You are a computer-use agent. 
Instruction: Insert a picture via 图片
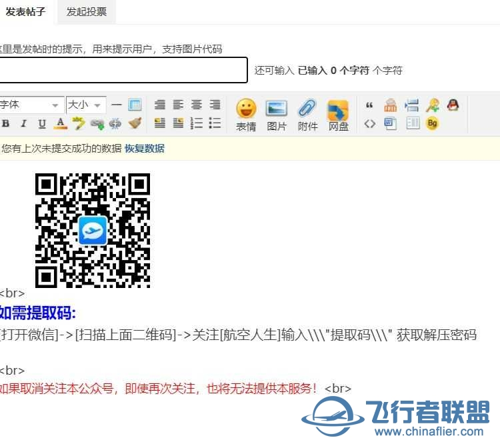[277, 115]
